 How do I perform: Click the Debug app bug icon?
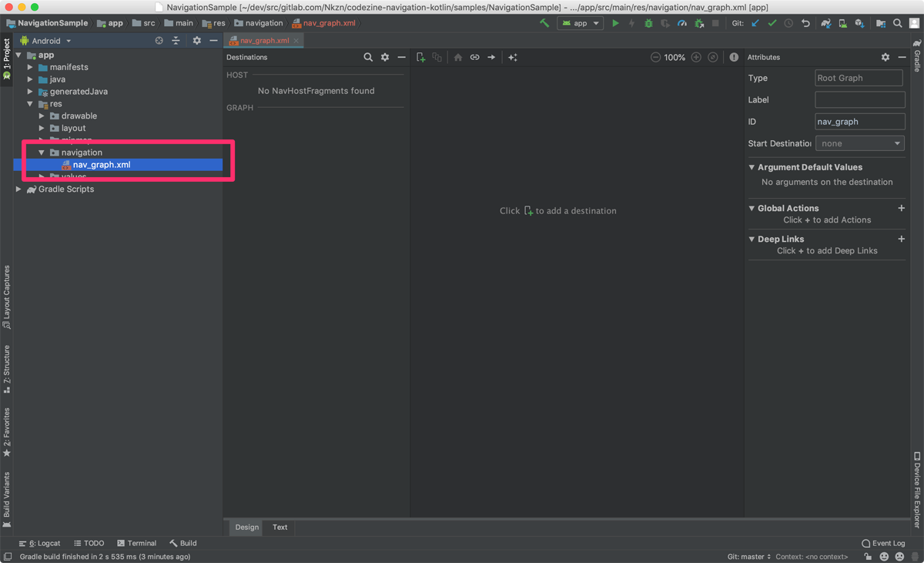coord(648,23)
